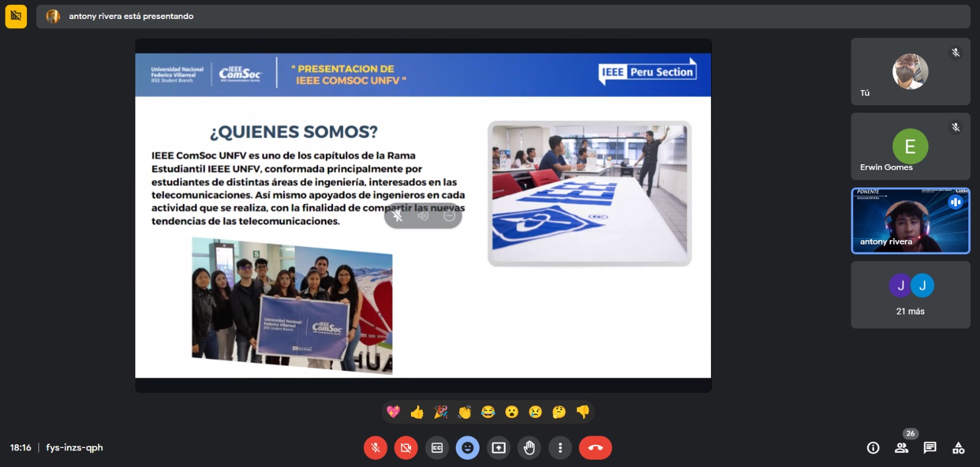Open the more options menu

coord(560,448)
